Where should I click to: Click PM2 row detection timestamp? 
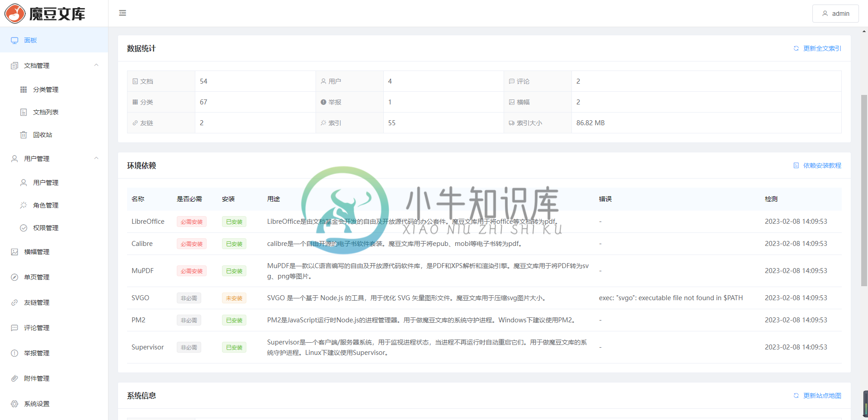796,320
